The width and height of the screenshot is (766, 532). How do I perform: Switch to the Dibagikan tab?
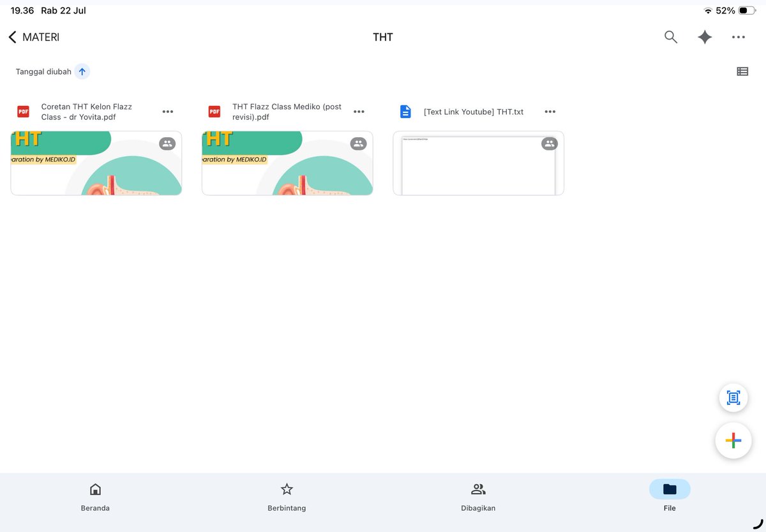(x=478, y=497)
